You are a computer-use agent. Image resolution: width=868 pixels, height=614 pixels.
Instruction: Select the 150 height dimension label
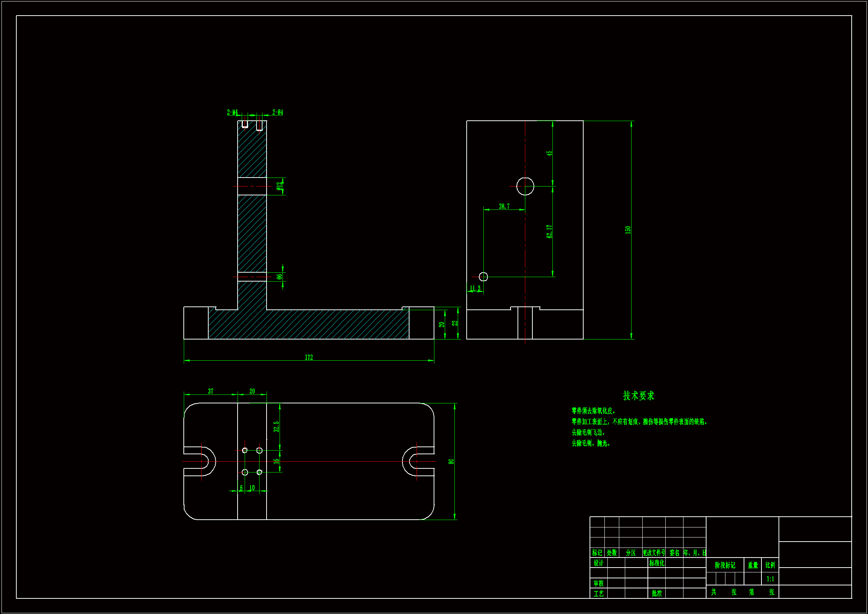pos(628,230)
